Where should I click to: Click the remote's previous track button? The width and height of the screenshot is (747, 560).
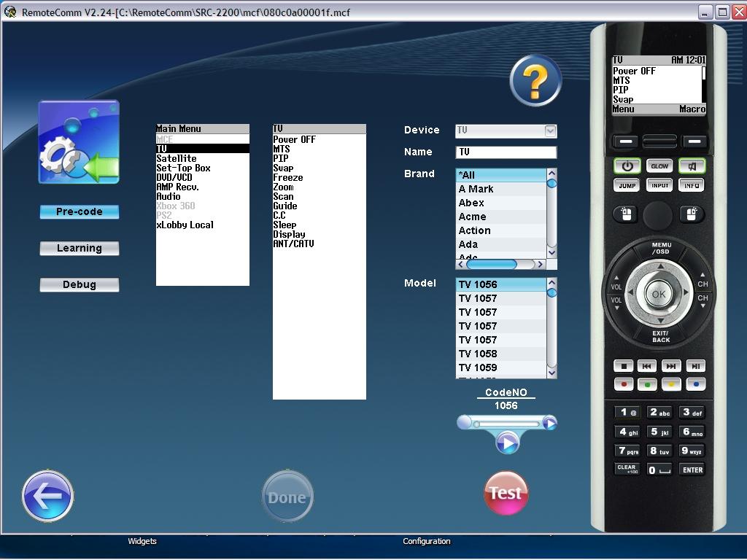click(646, 366)
